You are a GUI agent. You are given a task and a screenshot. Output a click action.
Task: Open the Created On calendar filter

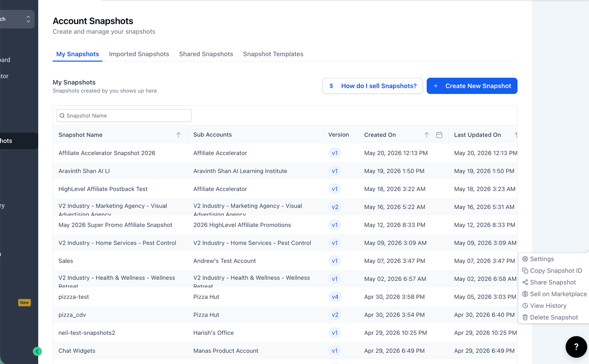(439, 135)
